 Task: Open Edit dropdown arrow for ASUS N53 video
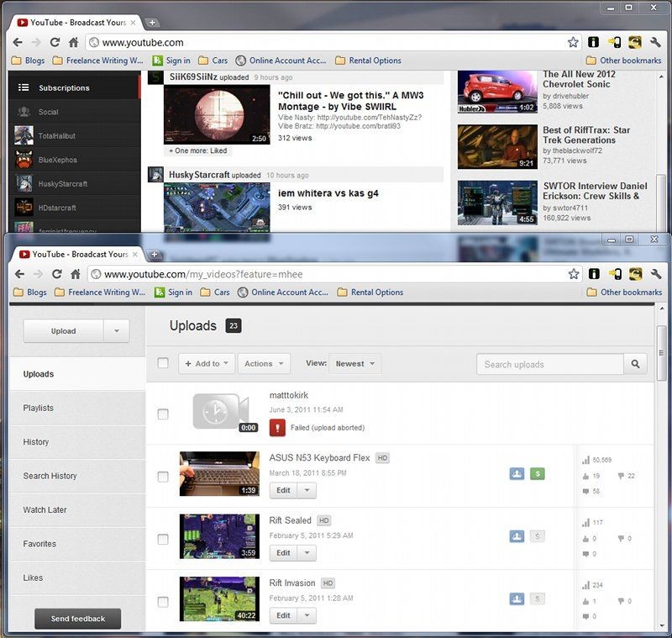(x=307, y=491)
